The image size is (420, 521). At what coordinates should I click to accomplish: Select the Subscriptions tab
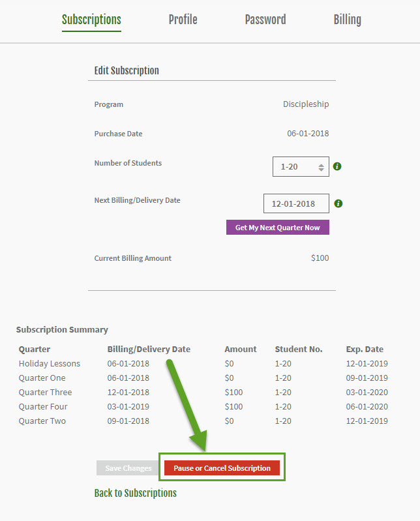click(x=91, y=20)
